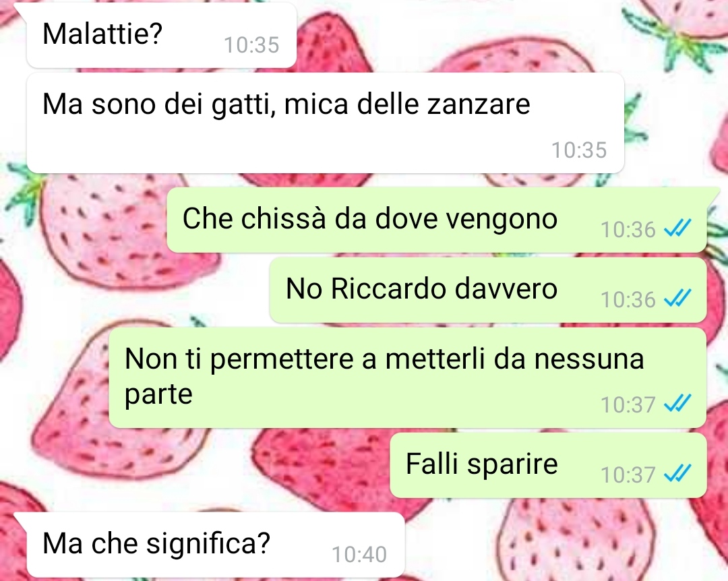Tap the 10:35 timestamp on the gatti message
The height and width of the screenshot is (581, 728).
point(579,150)
